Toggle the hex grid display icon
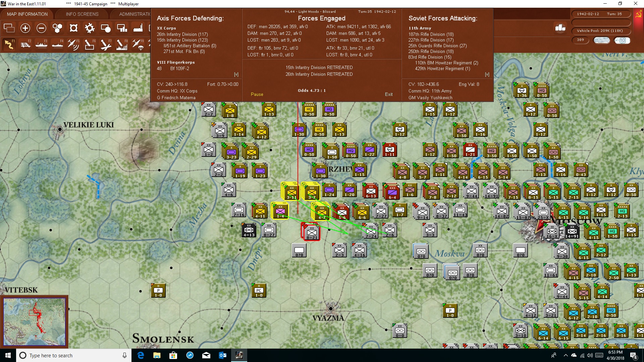Image resolution: width=644 pixels, height=362 pixels. 57,28
